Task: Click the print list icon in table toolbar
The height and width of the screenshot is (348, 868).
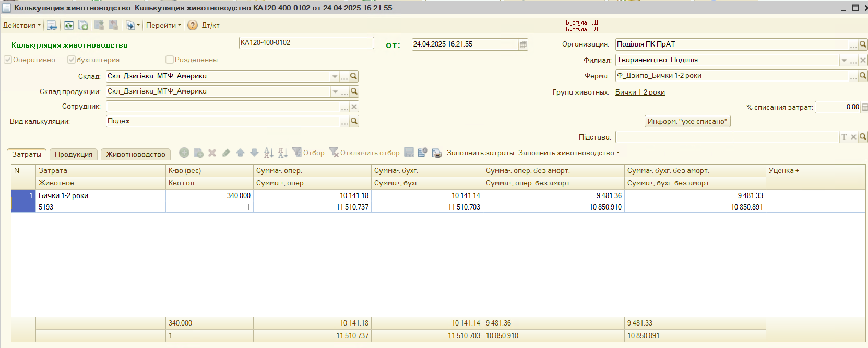Action: tap(437, 153)
